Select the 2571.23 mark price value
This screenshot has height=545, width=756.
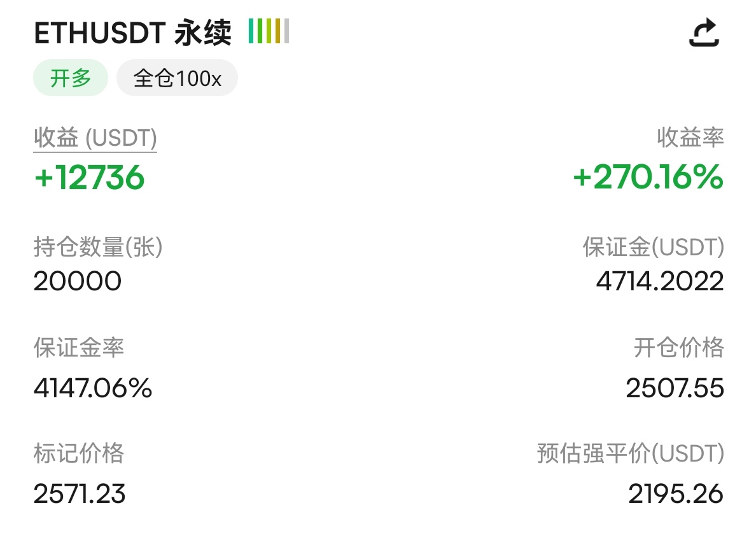(80, 494)
